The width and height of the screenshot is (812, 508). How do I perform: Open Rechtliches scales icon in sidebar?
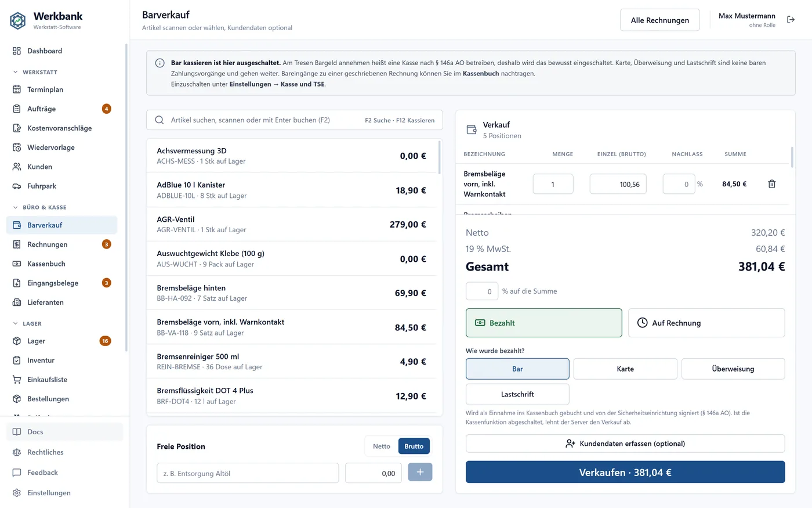pyautogui.click(x=17, y=452)
